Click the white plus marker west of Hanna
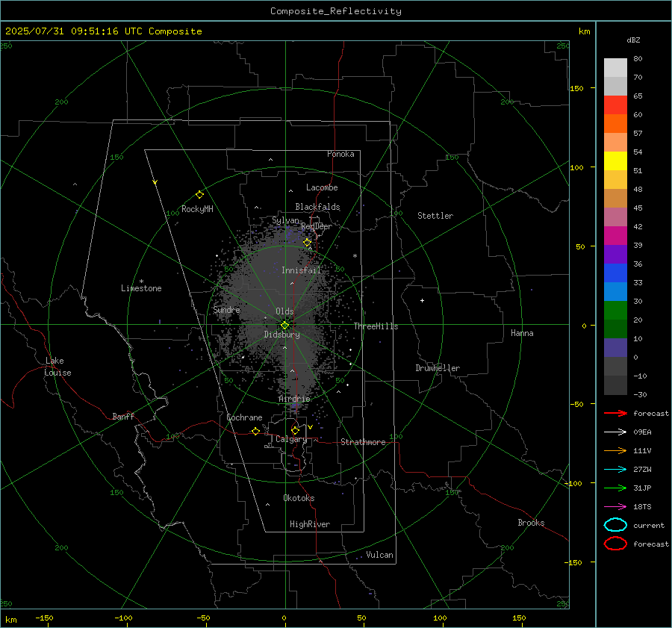672x628 pixels. coord(422,300)
